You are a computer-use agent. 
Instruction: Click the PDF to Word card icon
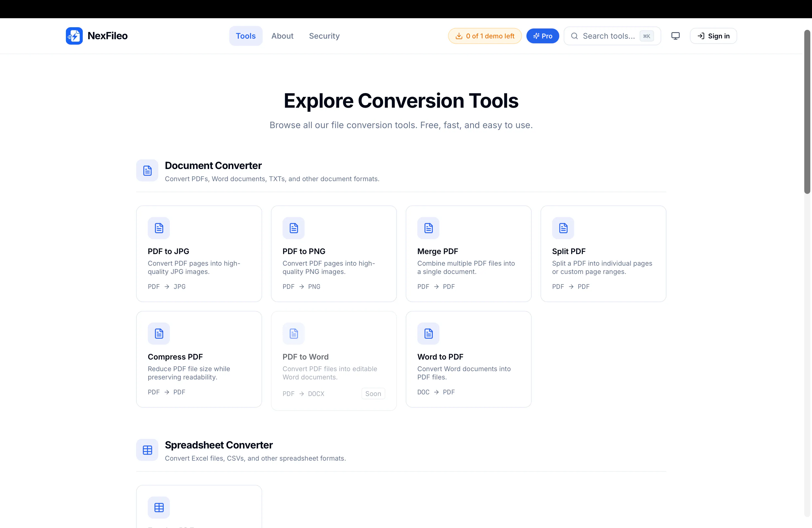(293, 333)
